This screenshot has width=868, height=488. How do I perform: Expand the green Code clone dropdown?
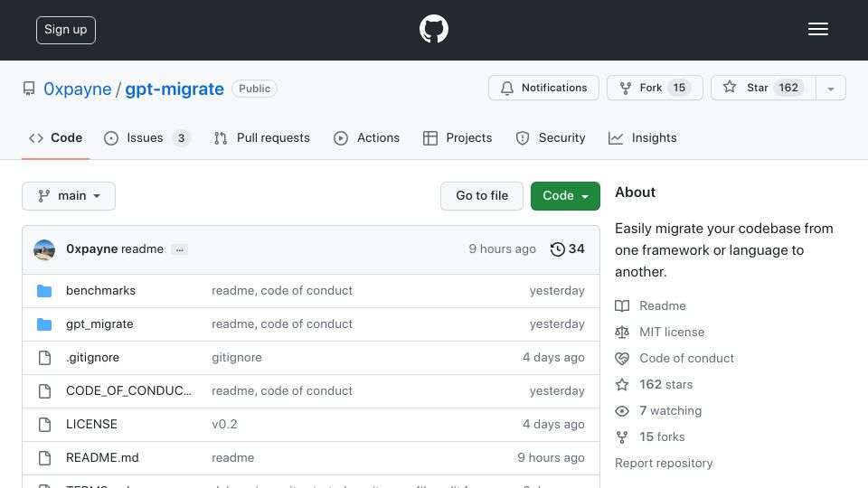pyautogui.click(x=565, y=196)
